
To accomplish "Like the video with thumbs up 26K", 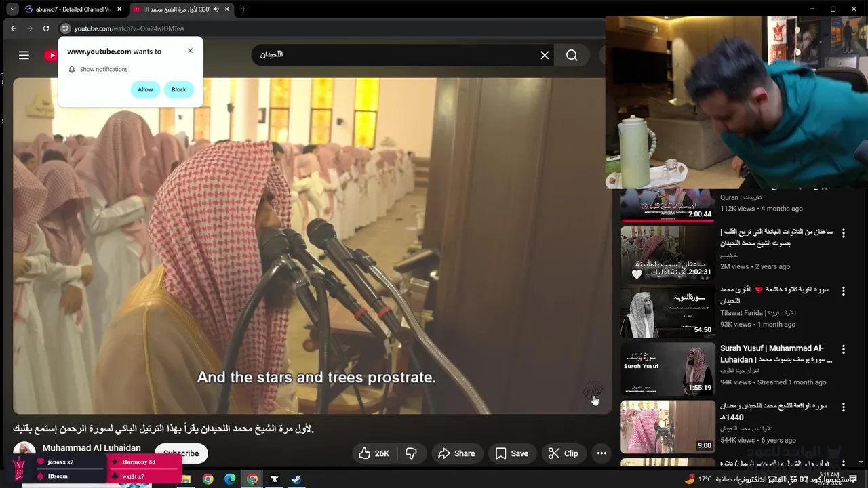I will point(374,453).
